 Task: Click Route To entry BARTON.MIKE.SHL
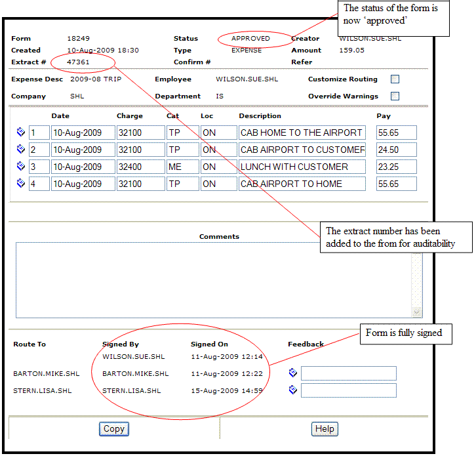(x=46, y=373)
